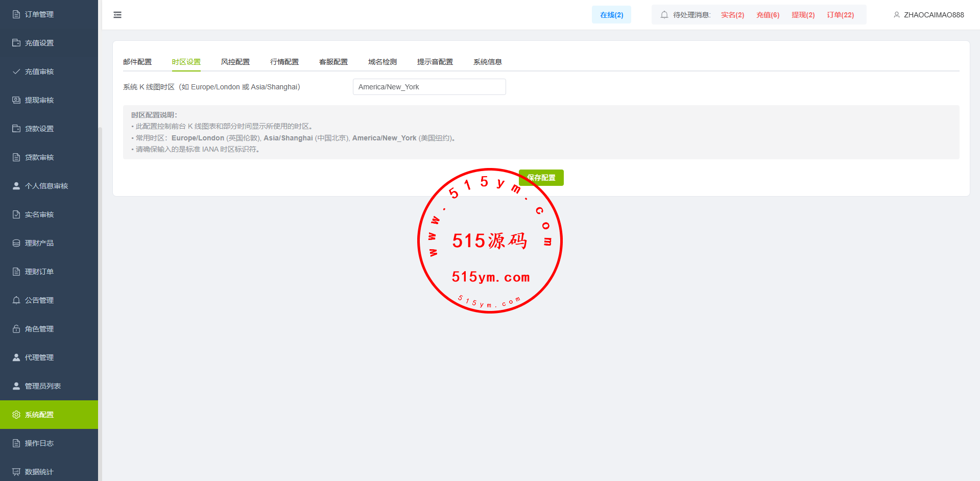Open the 风控配置 tab

point(235,62)
